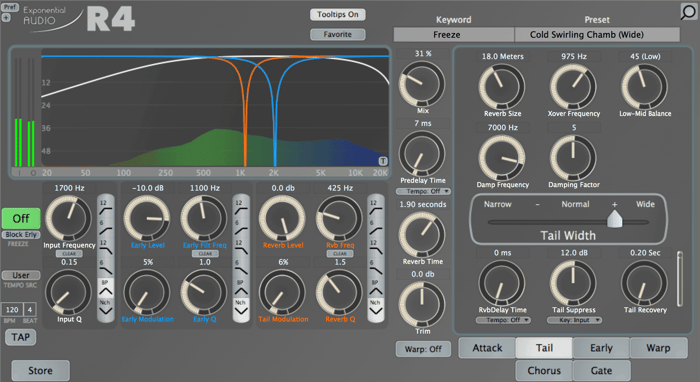
Task: Click CLEAR under Early Filt Freq
Action: point(205,253)
